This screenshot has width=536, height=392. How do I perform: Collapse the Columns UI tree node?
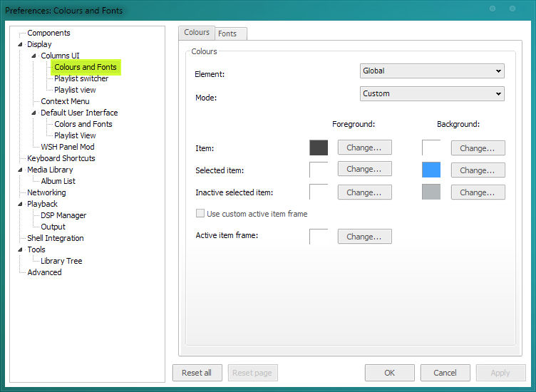[33, 56]
